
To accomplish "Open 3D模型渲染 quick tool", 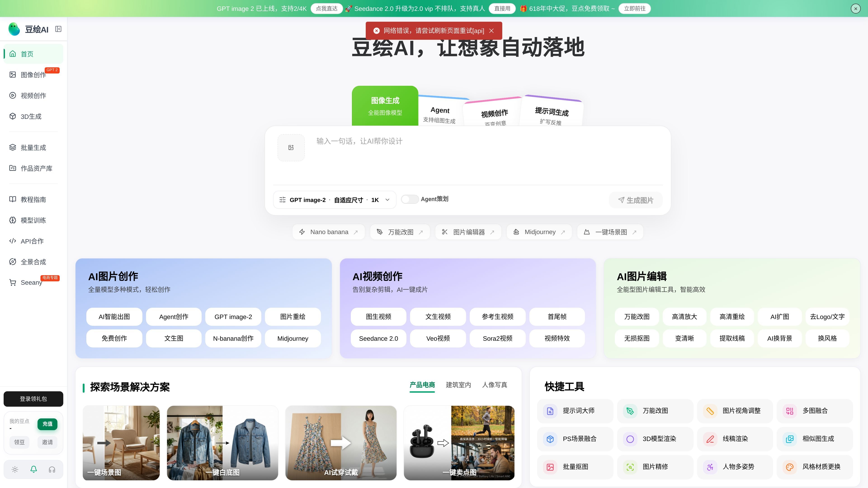I will click(655, 439).
